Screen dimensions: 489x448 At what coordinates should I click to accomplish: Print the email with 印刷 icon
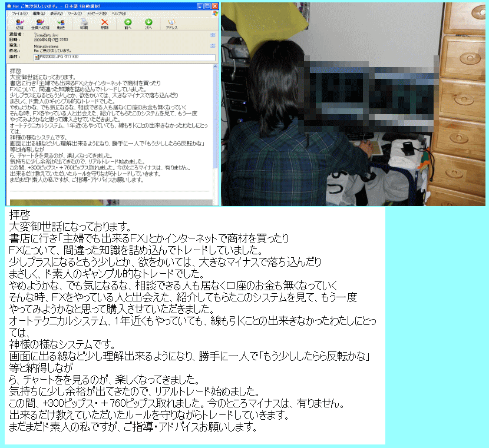pyautogui.click(x=84, y=24)
